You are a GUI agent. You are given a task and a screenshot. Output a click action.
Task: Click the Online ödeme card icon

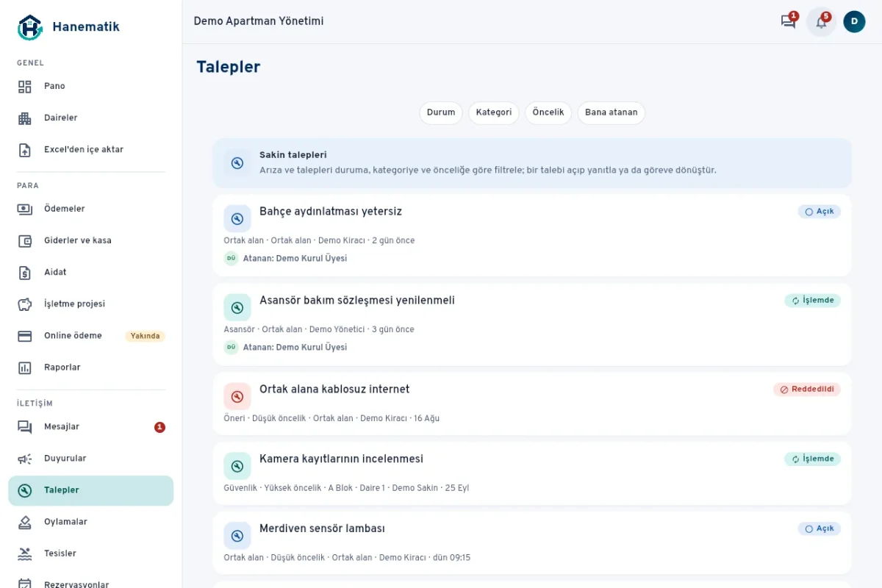[x=25, y=336]
